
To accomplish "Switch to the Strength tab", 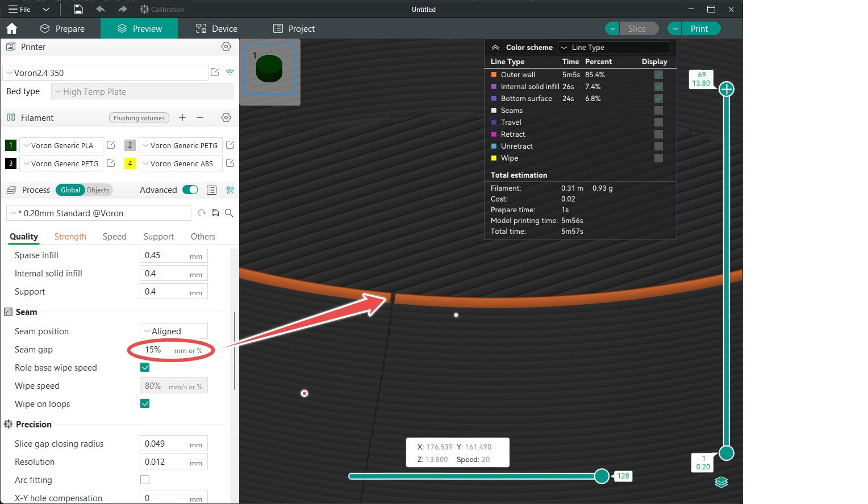I will pyautogui.click(x=70, y=237).
